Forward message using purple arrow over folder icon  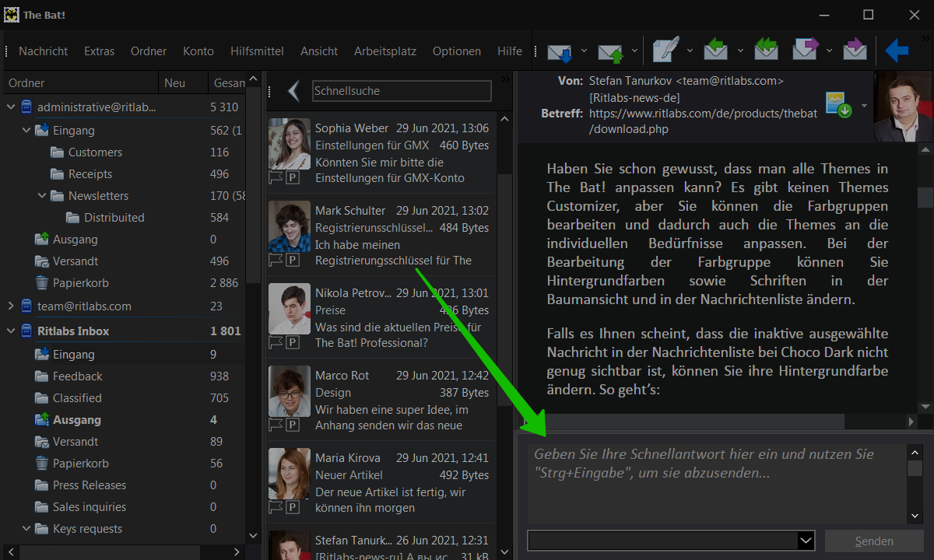pos(806,51)
